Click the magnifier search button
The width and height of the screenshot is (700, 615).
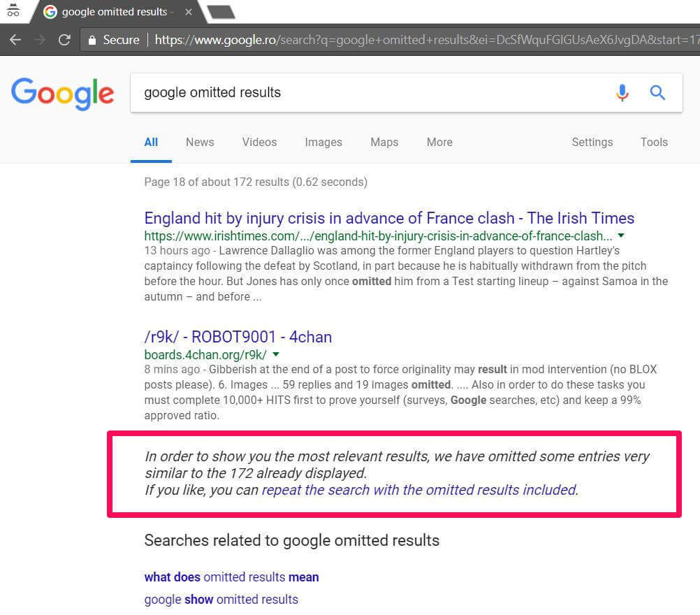coord(657,93)
